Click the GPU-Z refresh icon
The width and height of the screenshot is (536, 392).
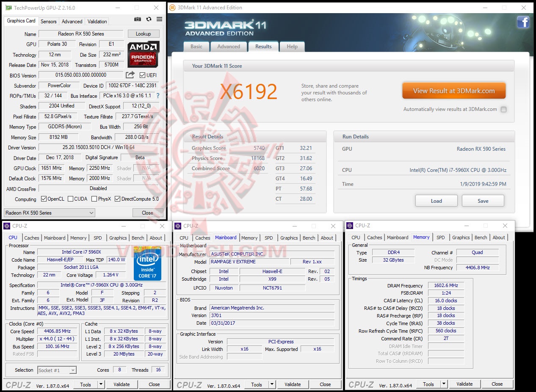coord(149,19)
